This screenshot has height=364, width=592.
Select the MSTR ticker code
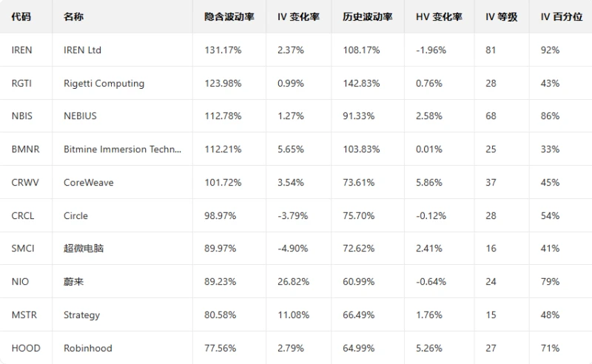pos(24,315)
